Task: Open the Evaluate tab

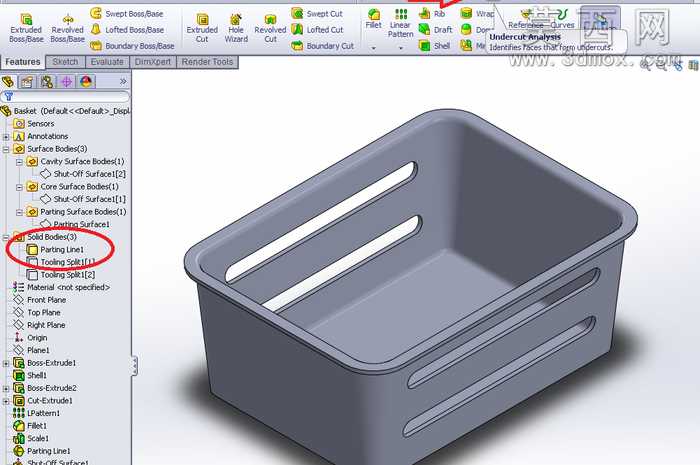Action: 107,62
